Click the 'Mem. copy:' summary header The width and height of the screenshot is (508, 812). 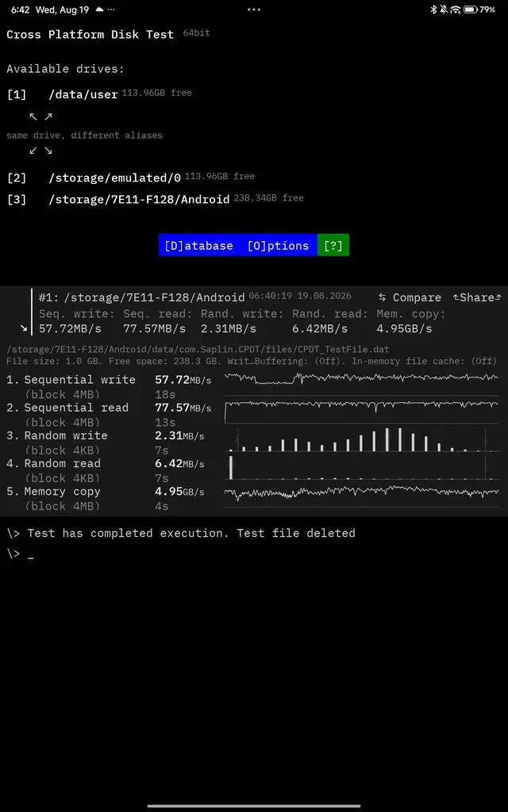tap(410, 314)
